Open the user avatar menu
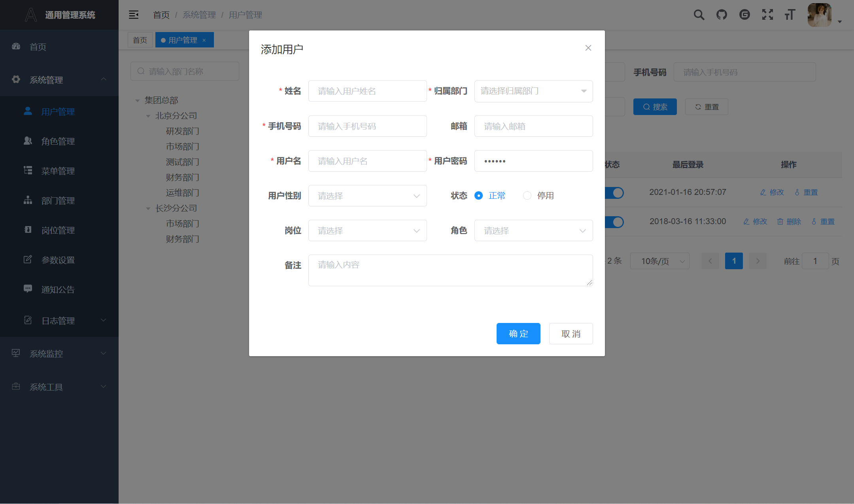The height and width of the screenshot is (504, 854). [824, 15]
